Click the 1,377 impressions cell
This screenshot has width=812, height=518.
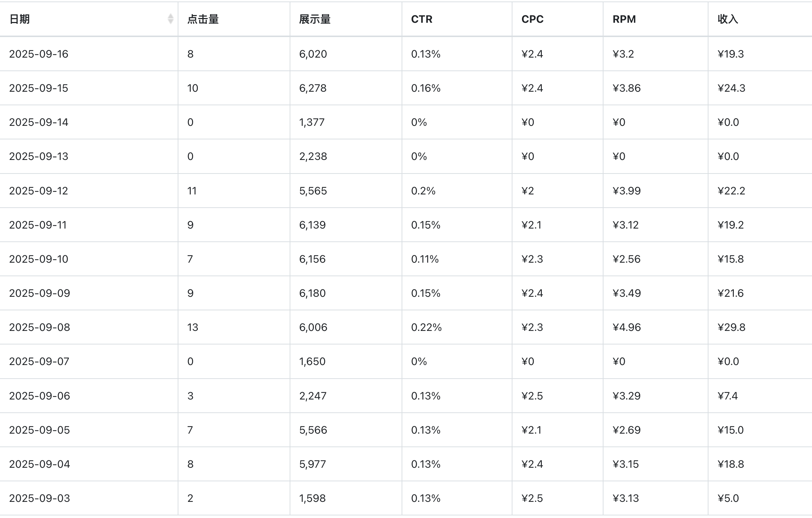click(312, 122)
